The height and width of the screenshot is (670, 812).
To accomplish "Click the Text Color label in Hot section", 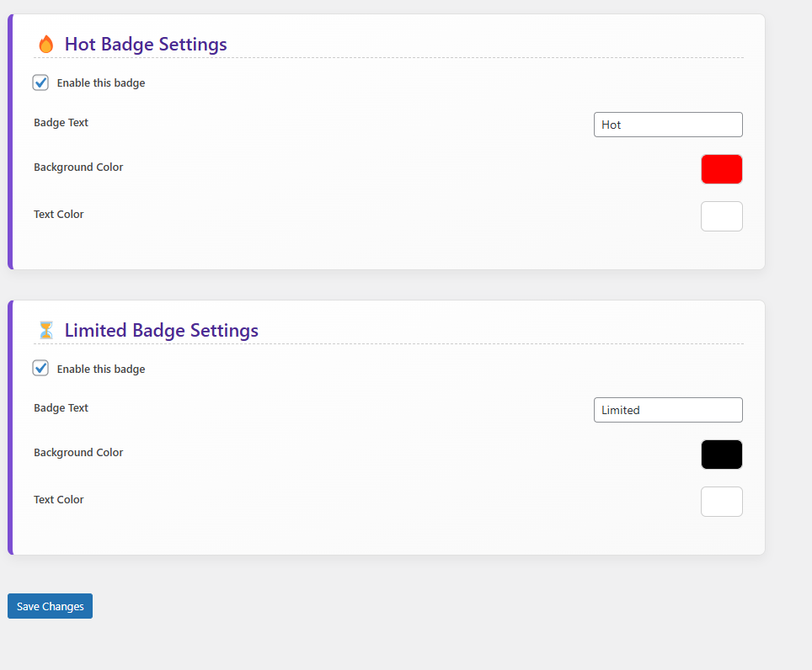I will point(58,214).
